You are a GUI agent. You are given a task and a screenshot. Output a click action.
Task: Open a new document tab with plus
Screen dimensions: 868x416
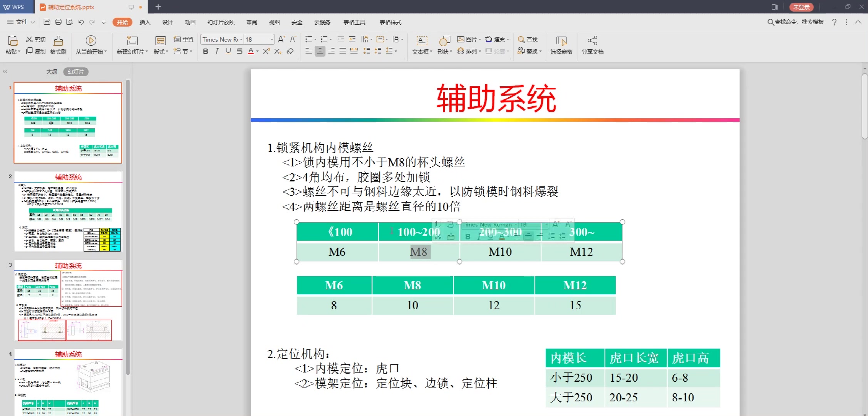[x=158, y=7]
